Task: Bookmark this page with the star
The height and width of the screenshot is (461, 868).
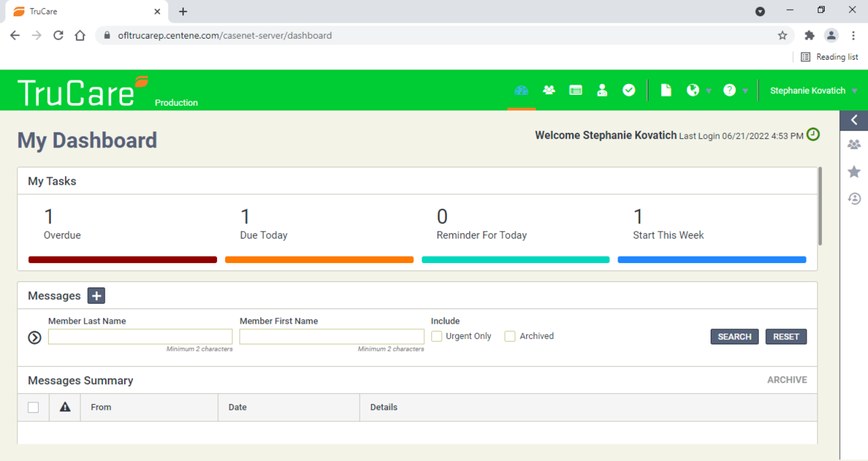Action: point(782,35)
